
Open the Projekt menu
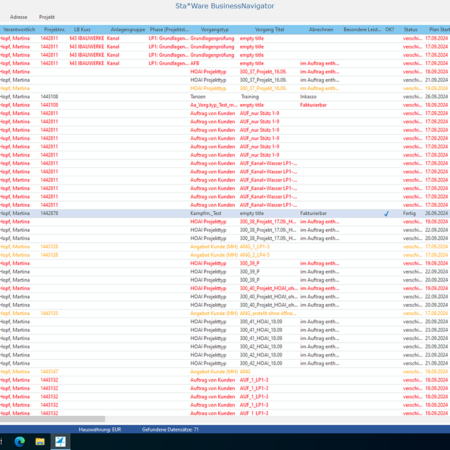pos(47,17)
